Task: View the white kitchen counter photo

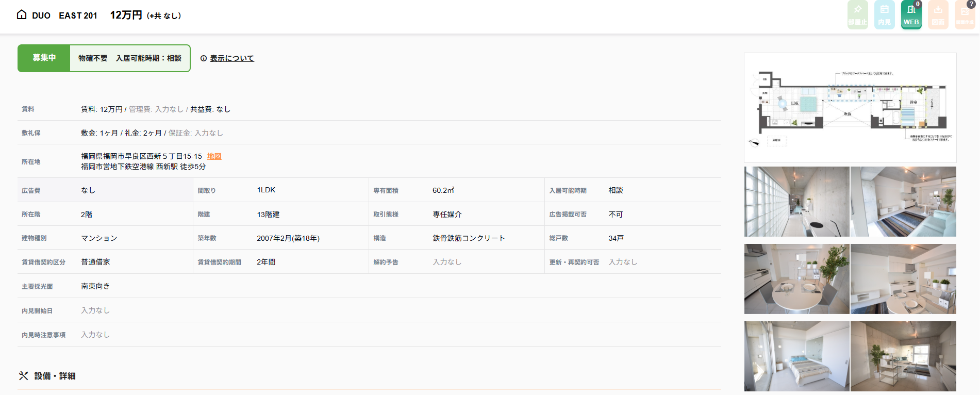Action: pos(903,279)
